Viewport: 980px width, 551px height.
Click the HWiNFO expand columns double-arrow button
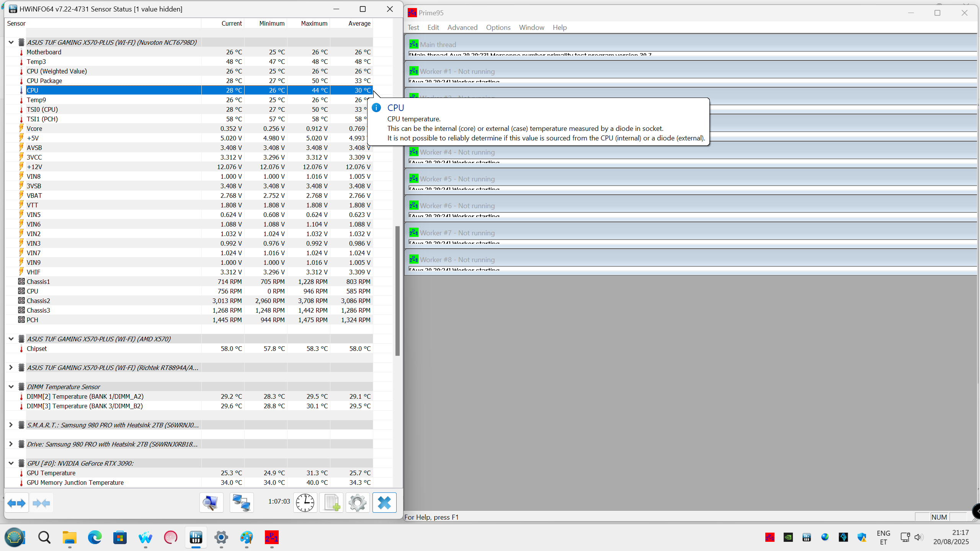(16, 503)
